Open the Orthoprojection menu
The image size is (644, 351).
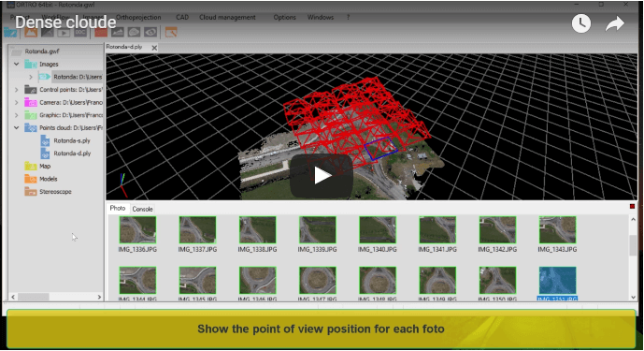pyautogui.click(x=138, y=17)
